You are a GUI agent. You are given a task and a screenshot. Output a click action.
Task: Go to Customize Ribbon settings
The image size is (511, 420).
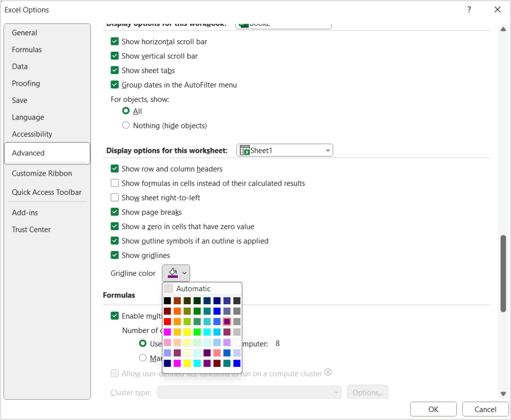point(42,173)
